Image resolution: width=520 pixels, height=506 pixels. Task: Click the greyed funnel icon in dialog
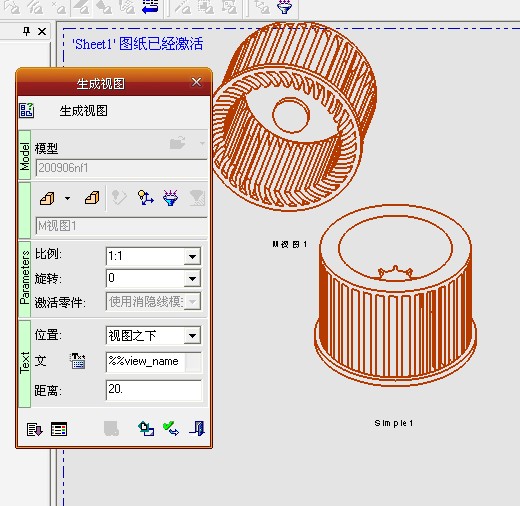pos(196,198)
